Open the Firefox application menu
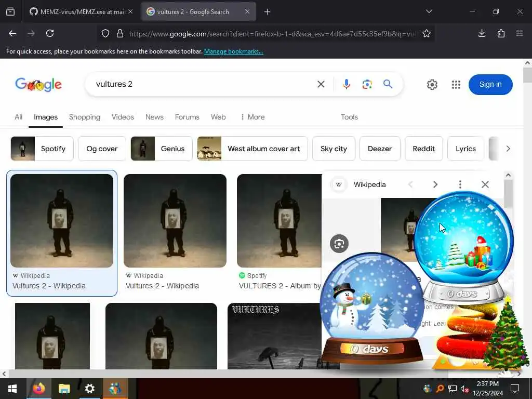The height and width of the screenshot is (399, 532). coord(520,33)
